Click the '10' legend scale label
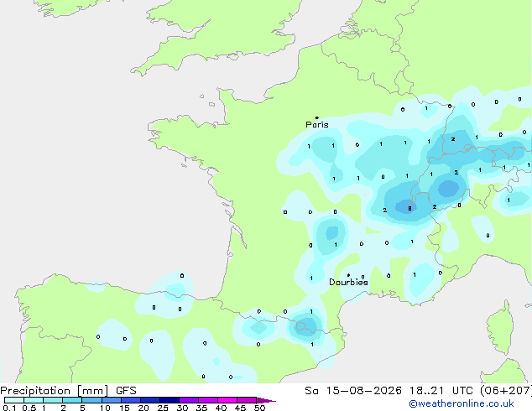The image size is (532, 411). 105,408
